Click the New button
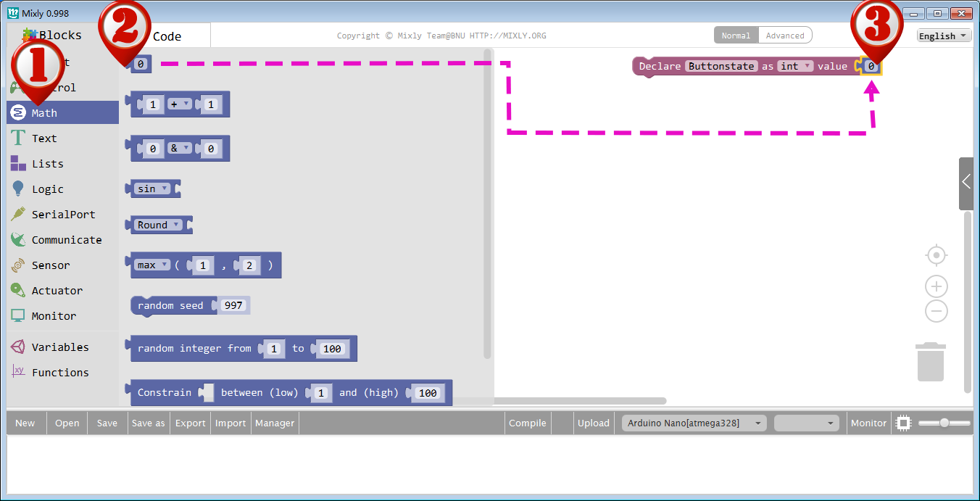980x501 pixels. pyautogui.click(x=25, y=423)
